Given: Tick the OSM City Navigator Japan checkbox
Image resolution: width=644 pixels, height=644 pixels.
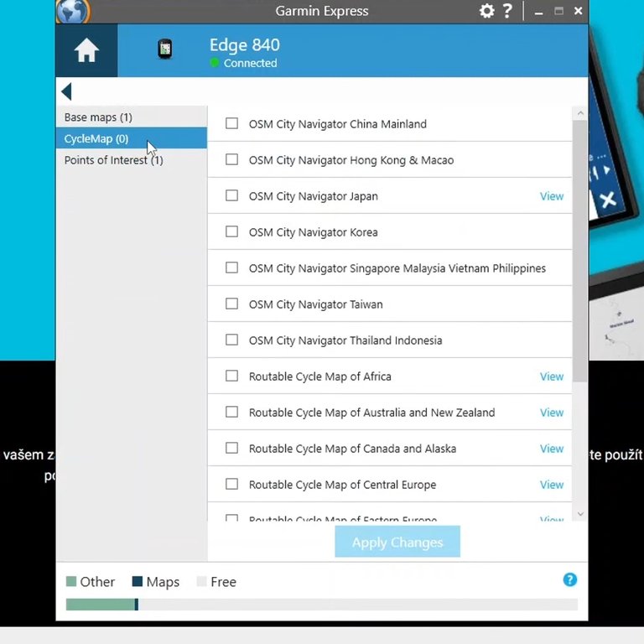Looking at the screenshot, I should coord(231,196).
